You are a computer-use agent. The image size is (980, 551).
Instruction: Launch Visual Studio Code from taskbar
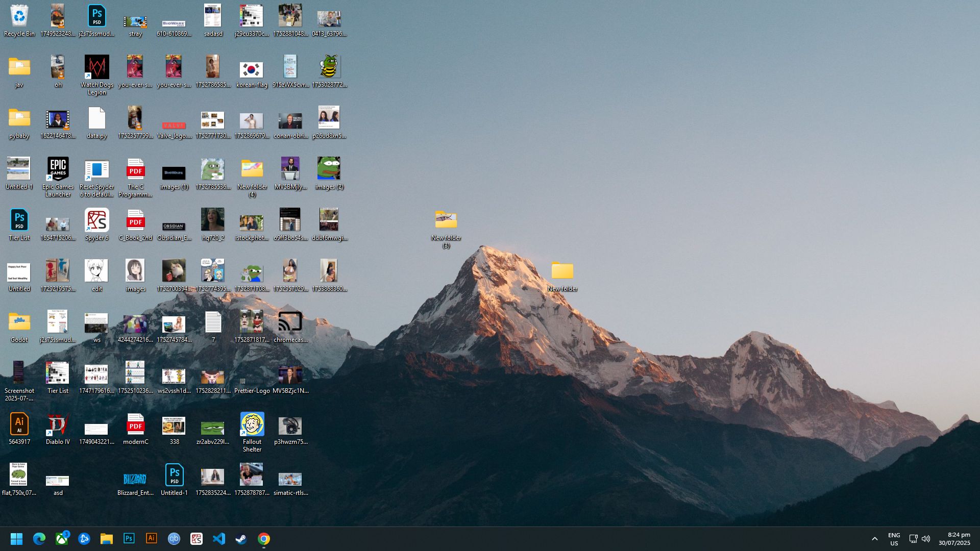219,539
